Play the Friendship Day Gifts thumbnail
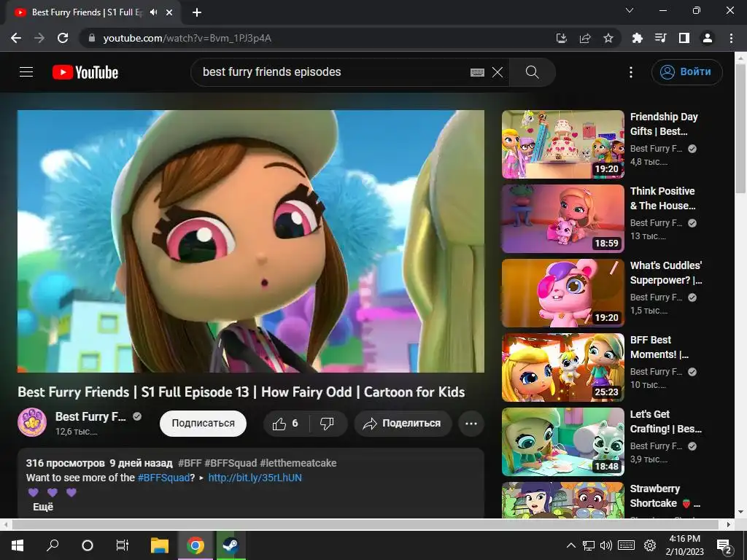The width and height of the screenshot is (747, 560). coord(562,144)
